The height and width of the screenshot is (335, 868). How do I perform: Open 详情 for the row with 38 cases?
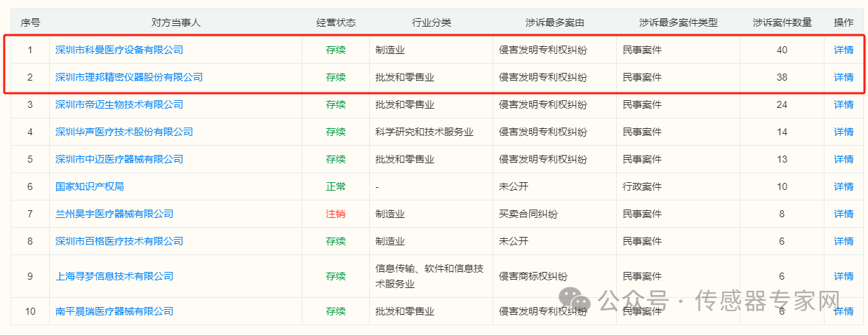[x=843, y=77]
